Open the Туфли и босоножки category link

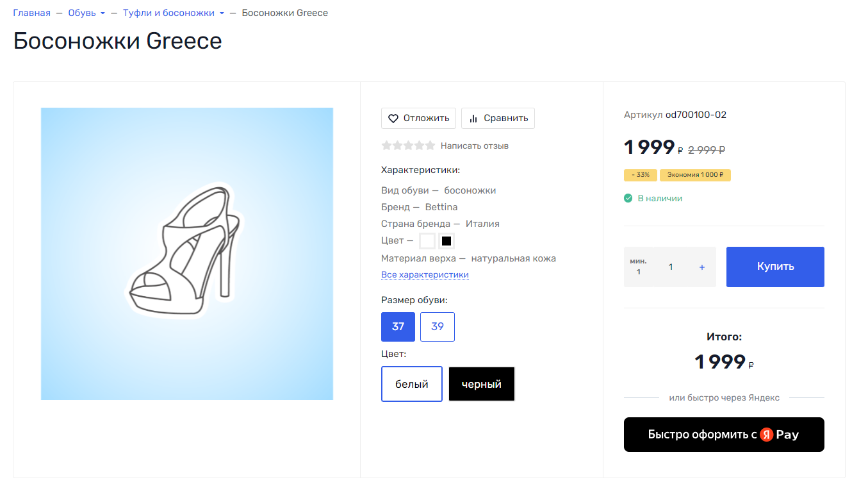[x=168, y=13]
